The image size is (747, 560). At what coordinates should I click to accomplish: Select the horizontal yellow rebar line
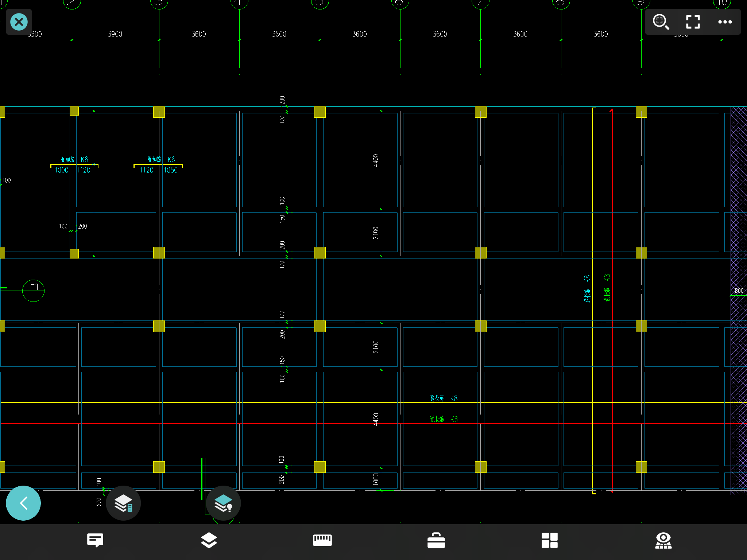point(373,402)
